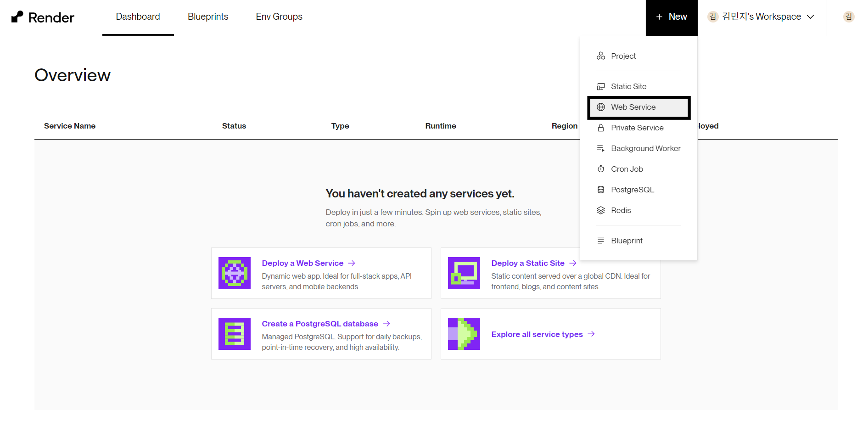Click the pixelated Static Site card icon

[464, 273]
